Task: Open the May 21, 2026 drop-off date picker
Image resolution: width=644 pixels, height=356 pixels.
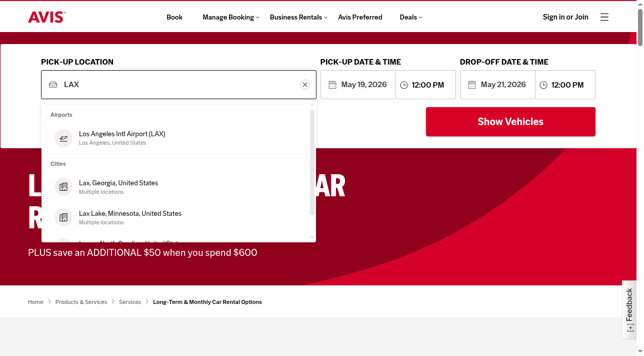Action: pyautogui.click(x=497, y=85)
